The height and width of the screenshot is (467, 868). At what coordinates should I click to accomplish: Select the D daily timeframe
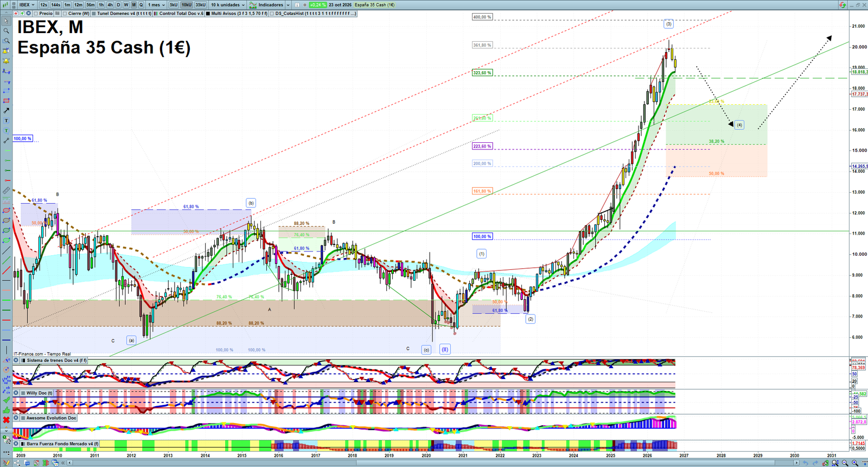118,5
